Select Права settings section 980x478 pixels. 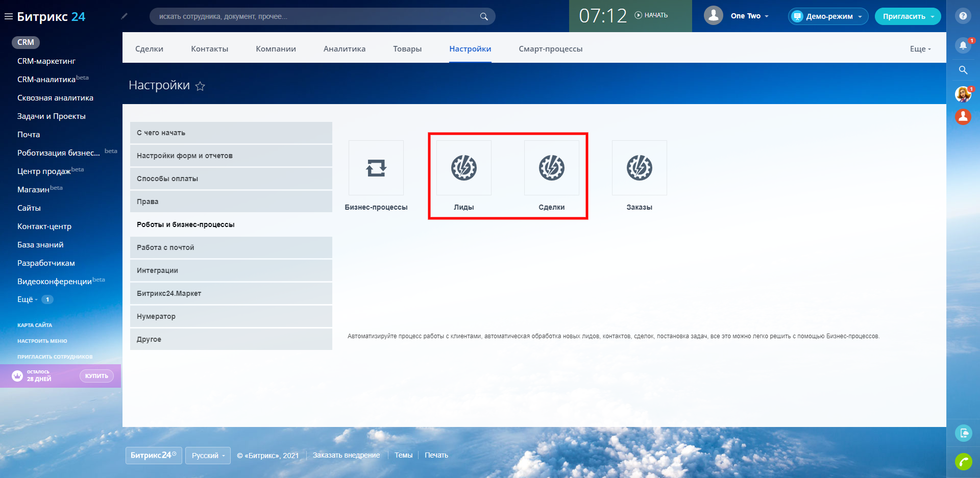coord(231,202)
